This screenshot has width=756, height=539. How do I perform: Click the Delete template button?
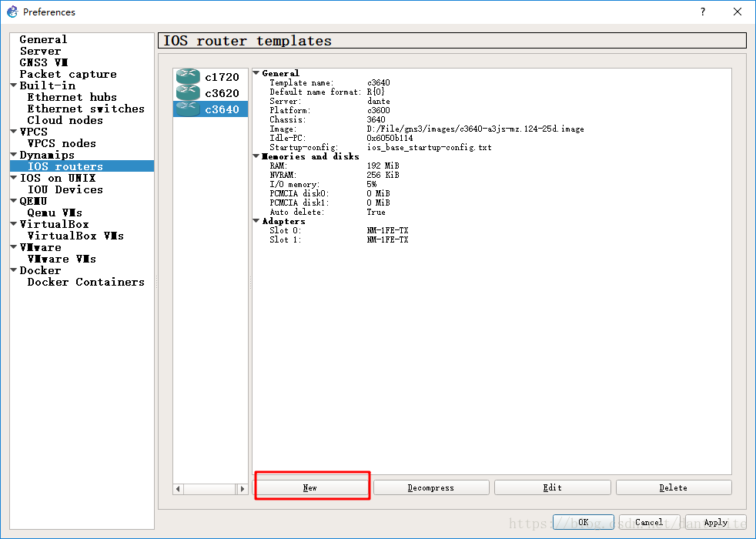pos(674,487)
